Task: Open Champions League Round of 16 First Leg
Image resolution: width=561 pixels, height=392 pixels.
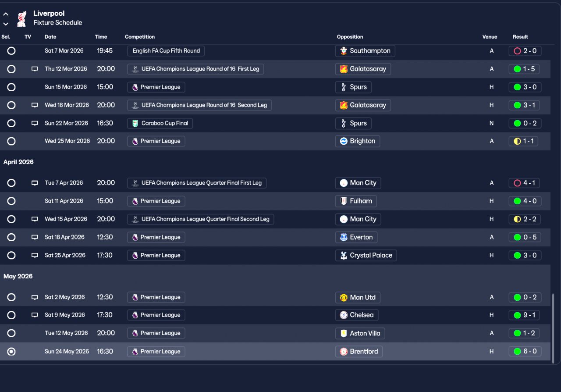Action: 195,69
